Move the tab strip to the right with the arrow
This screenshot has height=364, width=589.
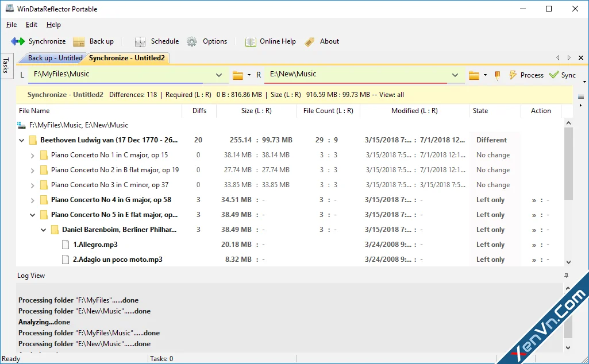(569, 58)
